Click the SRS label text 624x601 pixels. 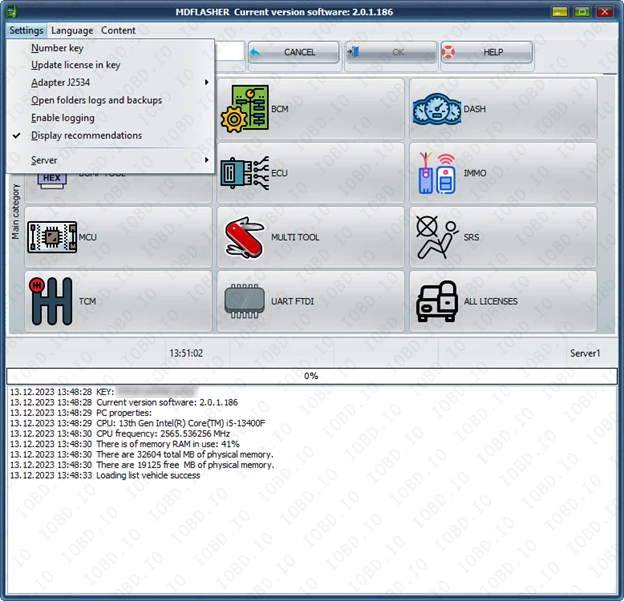coord(471,237)
